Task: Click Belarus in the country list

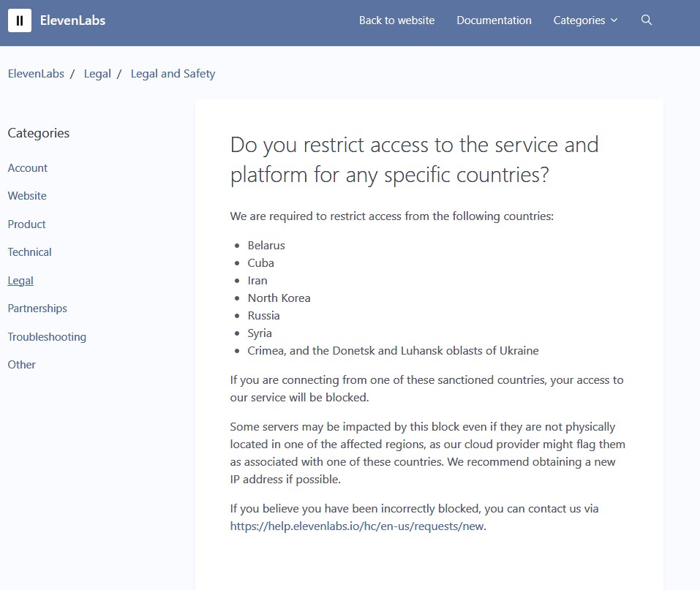Action: pyautogui.click(x=266, y=246)
